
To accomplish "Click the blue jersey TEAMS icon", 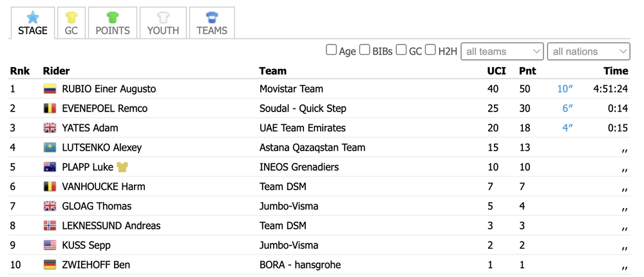I will click(x=212, y=17).
